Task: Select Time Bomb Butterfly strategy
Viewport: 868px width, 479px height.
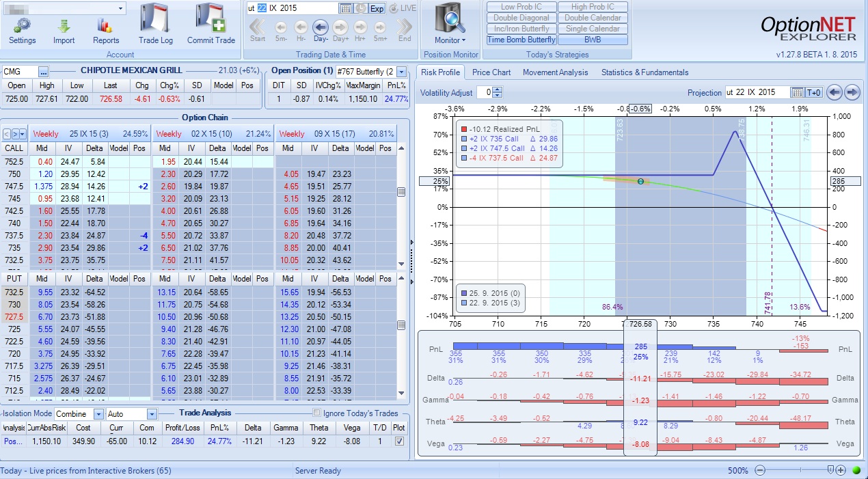Action: [x=521, y=40]
